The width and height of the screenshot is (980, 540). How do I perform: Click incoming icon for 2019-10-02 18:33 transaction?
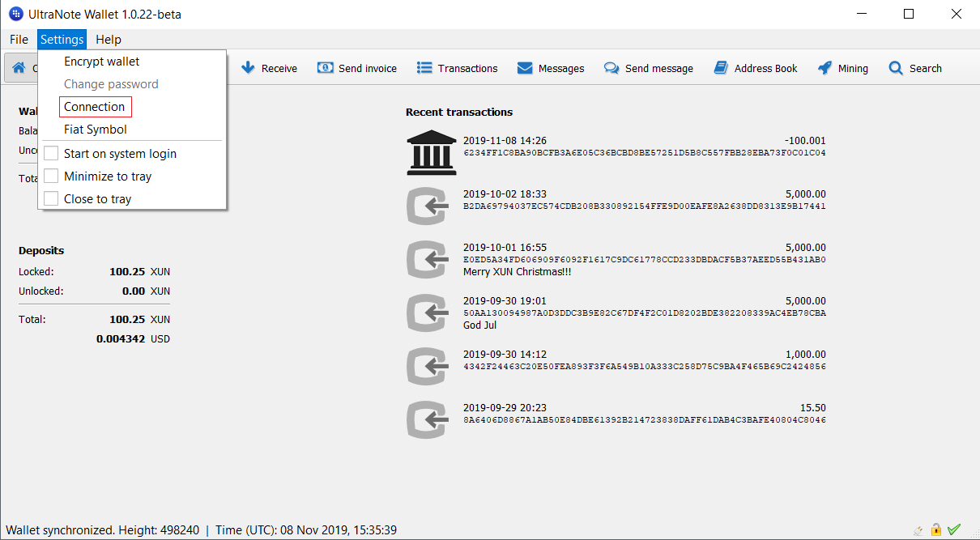coord(429,206)
